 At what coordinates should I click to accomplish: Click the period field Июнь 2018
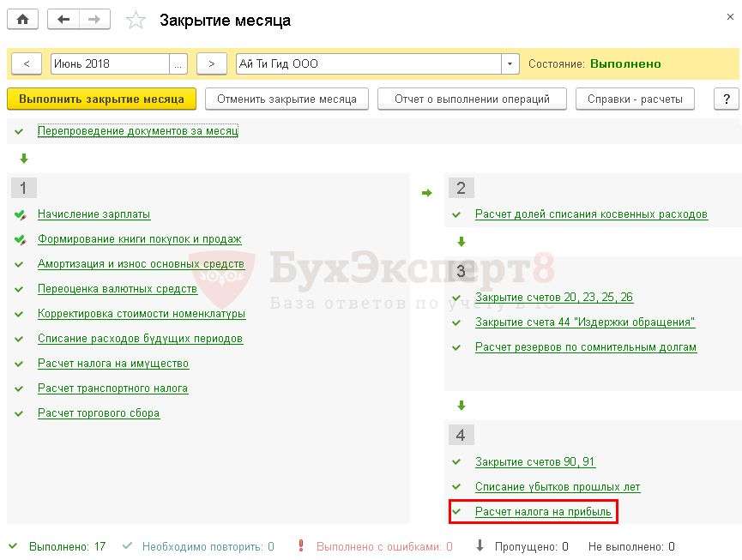(110, 63)
